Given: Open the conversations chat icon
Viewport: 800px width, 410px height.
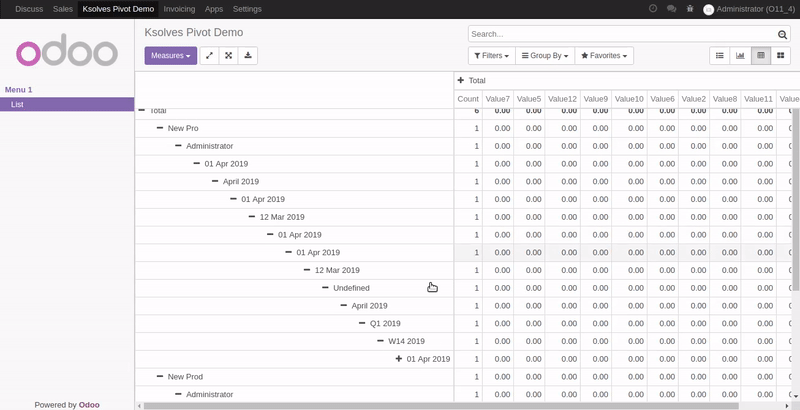Looking at the screenshot, I should [x=671, y=8].
